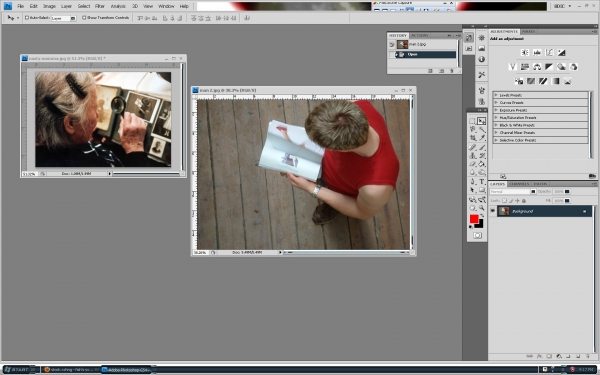Add an Invert adjustment
600x375 pixels.
click(519, 81)
